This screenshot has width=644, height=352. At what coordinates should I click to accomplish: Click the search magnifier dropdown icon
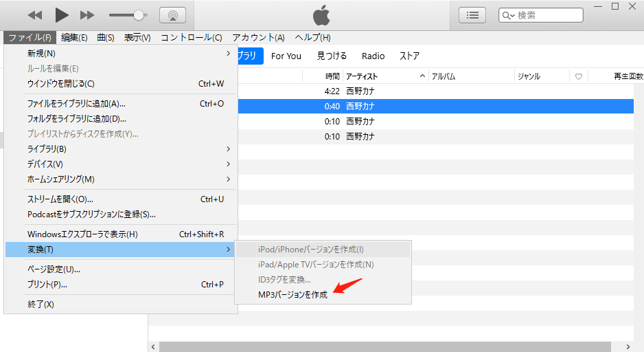point(509,16)
